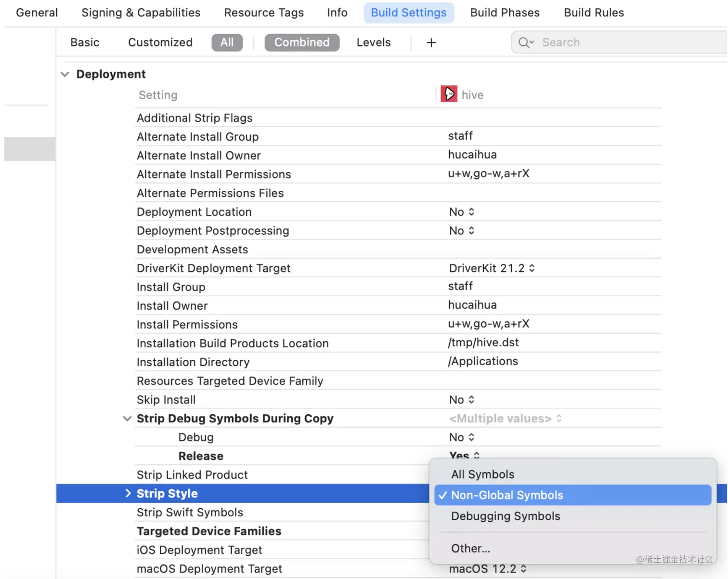Collapse Strip Debug Symbols During Copy
Screen dimensions: 728x579
coord(127,419)
